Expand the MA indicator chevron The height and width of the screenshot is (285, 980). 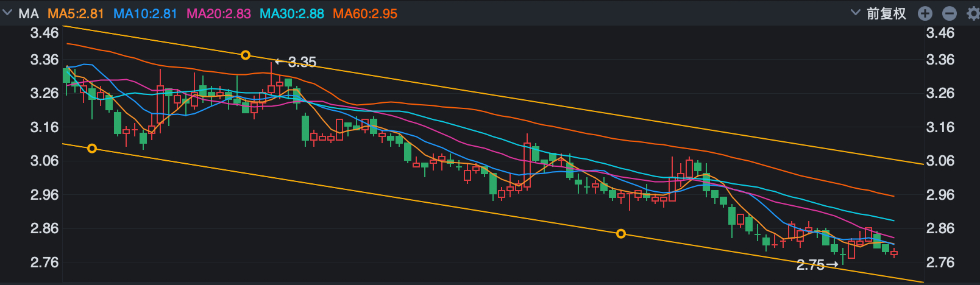[x=7, y=13]
